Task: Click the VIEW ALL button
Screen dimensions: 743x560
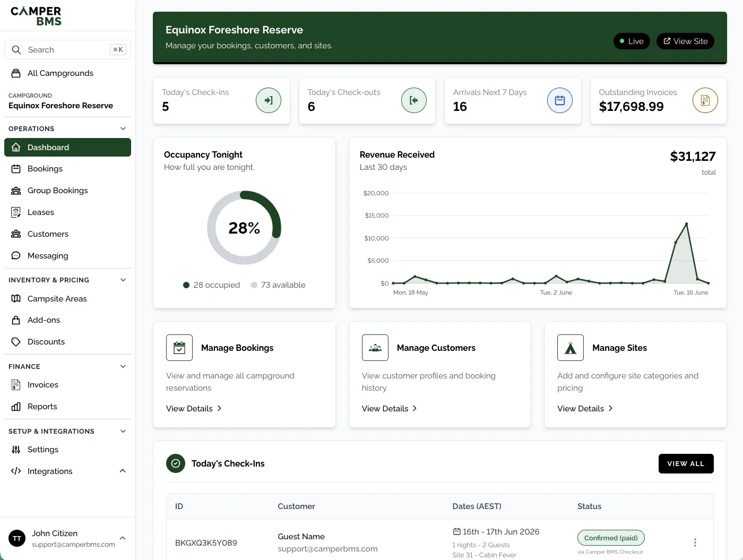Action: (x=686, y=463)
